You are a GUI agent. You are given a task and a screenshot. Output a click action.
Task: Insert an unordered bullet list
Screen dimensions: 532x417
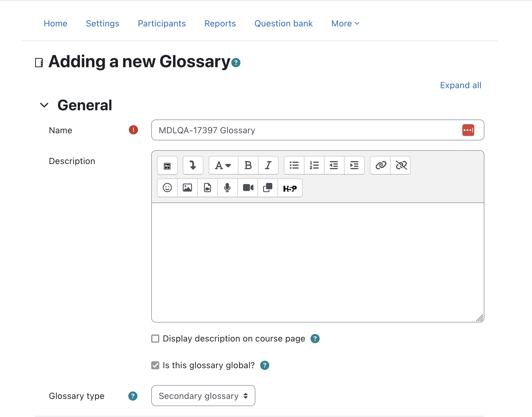pos(294,165)
